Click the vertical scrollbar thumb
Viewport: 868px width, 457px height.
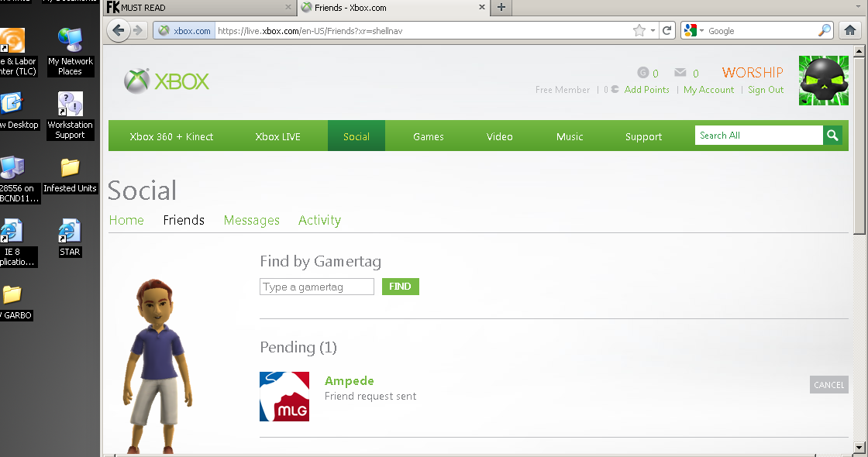[859, 146]
